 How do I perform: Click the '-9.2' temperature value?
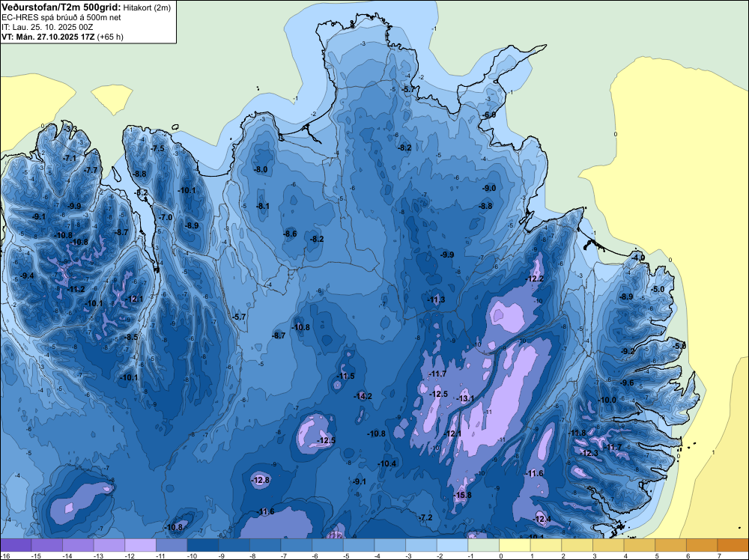point(627,351)
